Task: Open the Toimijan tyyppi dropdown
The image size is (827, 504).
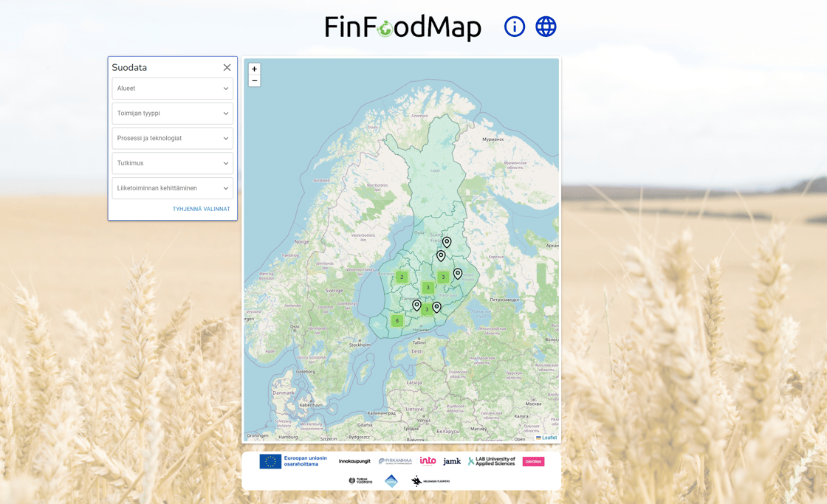Action: click(172, 113)
